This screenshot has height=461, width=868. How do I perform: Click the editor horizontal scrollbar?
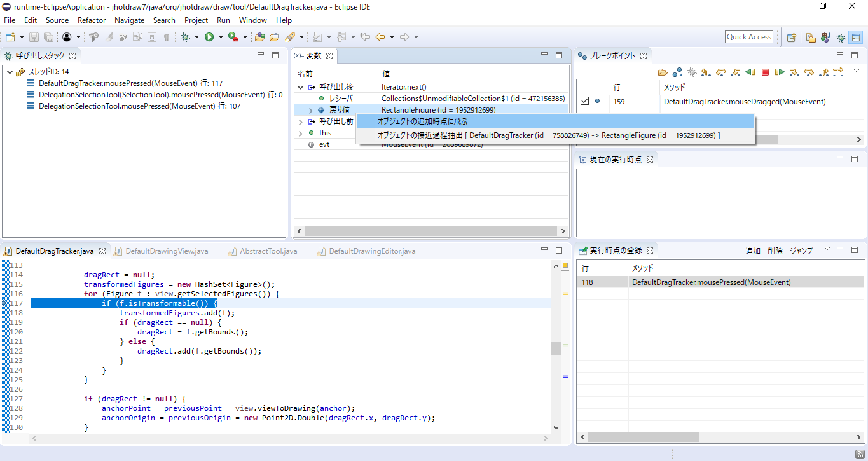289,438
